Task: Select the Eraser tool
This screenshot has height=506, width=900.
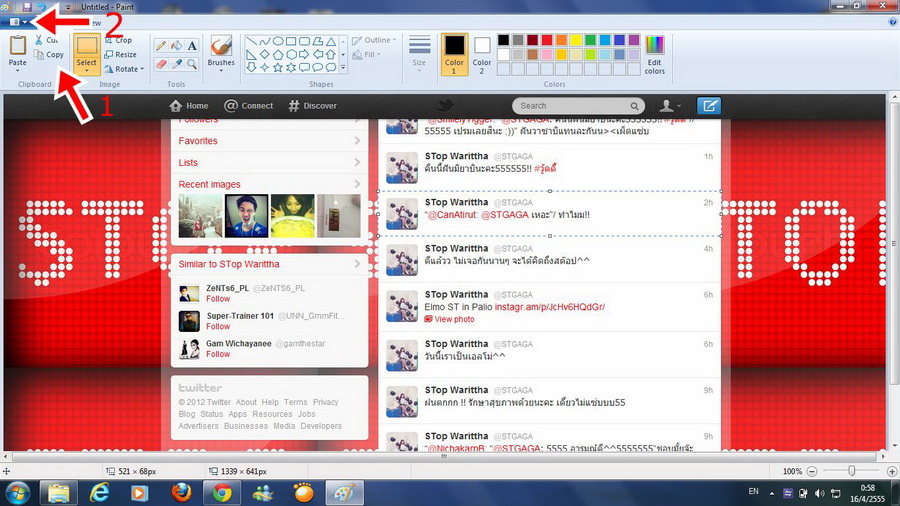Action: click(161, 64)
